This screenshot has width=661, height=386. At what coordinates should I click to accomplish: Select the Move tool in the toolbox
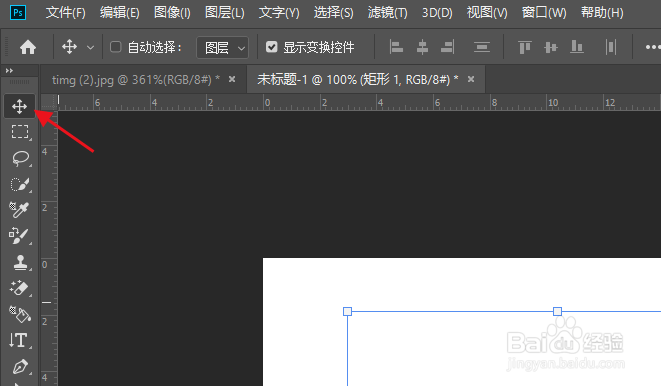tap(19, 106)
